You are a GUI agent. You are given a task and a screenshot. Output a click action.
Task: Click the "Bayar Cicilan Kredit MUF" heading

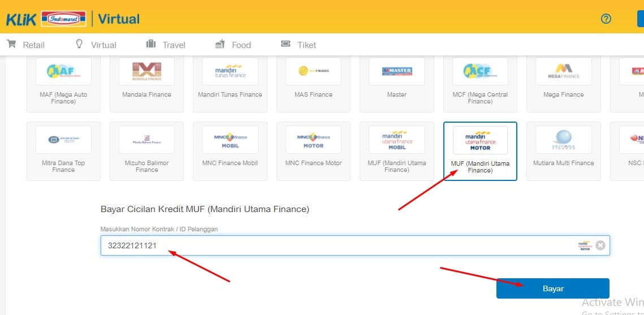205,209
